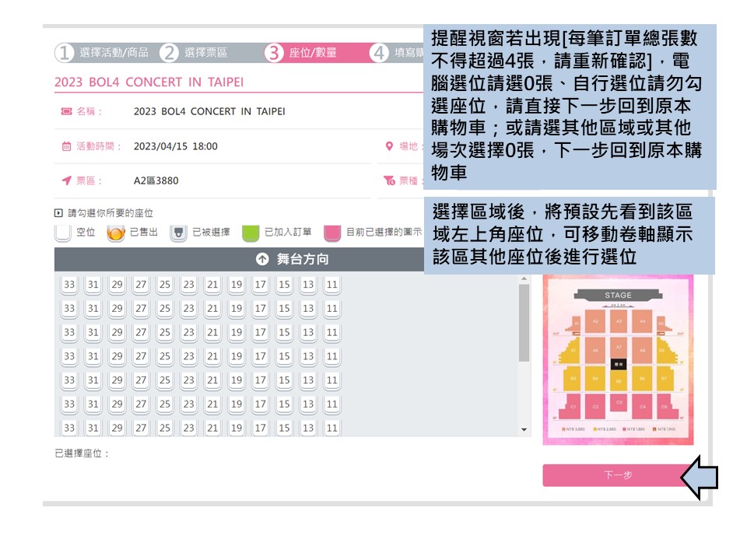Click the square arrow icon before 請勾選你所要的座位
This screenshot has width=747, height=560.
pyautogui.click(x=58, y=213)
